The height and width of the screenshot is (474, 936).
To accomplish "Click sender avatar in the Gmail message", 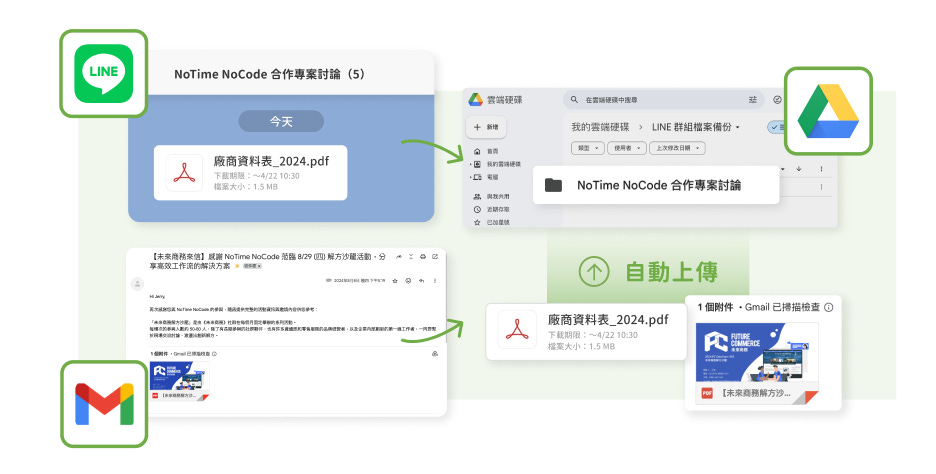I will (137, 284).
